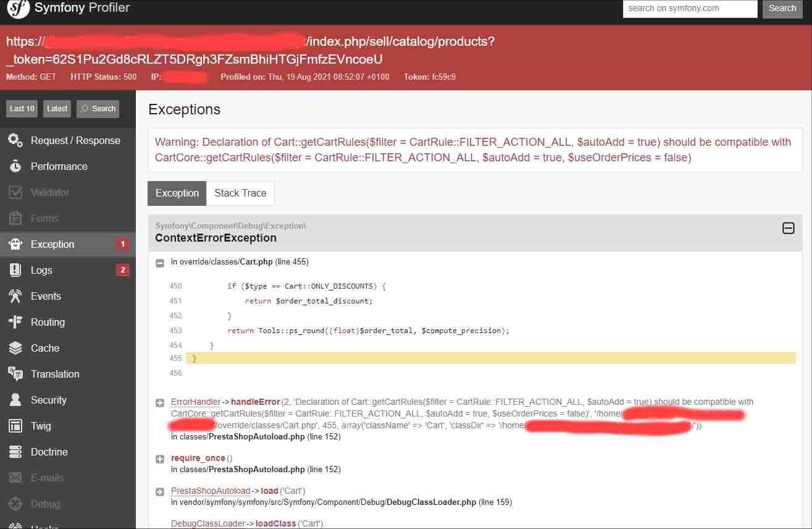The width and height of the screenshot is (812, 529).
Task: Collapse the Cart.php line 455 code trace
Action: [x=160, y=263]
